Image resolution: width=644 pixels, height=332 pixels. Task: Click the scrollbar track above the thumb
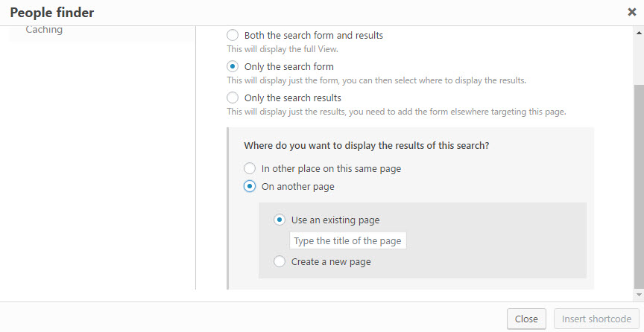[639, 61]
